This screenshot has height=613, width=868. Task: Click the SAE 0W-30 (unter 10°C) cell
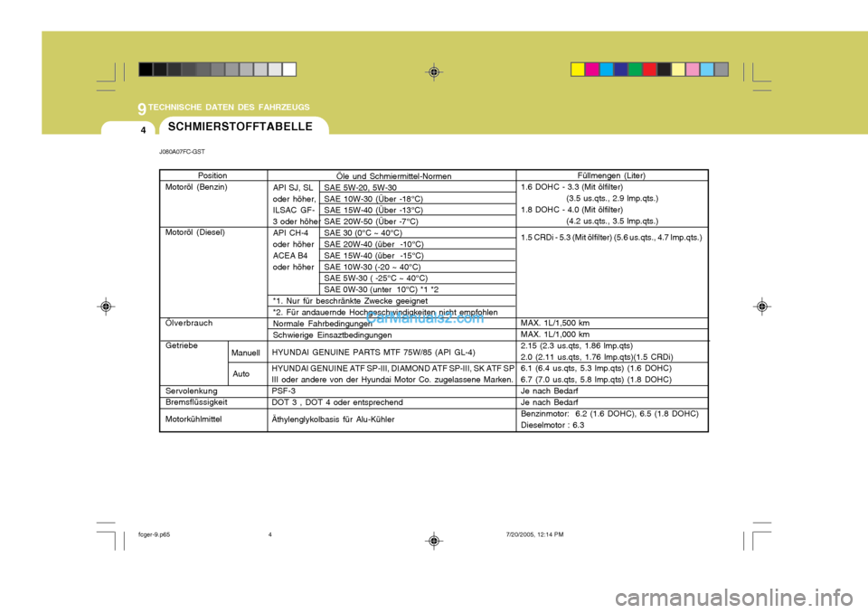tap(382, 289)
